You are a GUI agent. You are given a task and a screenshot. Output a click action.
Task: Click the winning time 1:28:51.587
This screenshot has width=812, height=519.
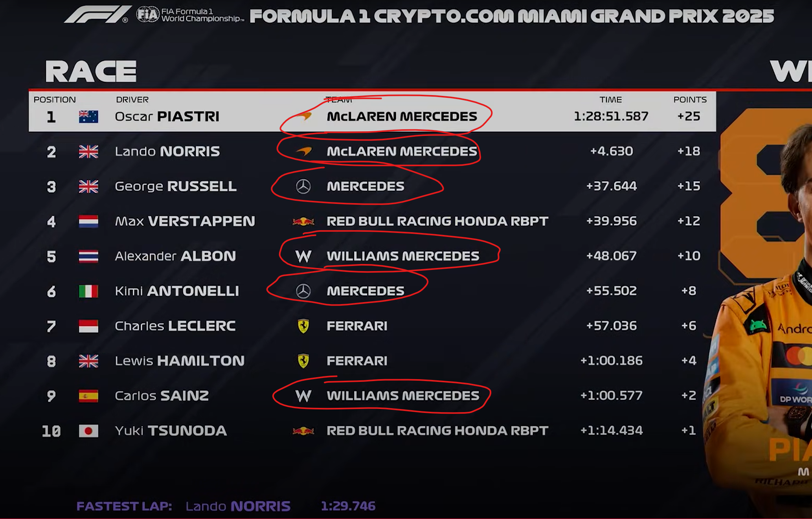point(611,116)
